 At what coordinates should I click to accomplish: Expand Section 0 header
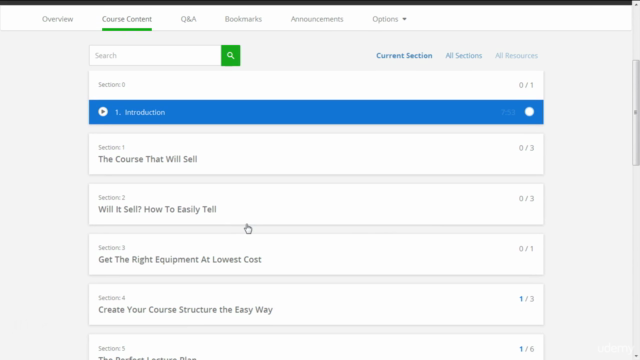click(x=316, y=85)
